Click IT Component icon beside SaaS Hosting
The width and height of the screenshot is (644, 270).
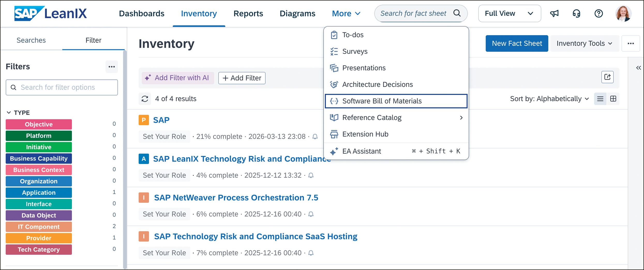point(144,236)
